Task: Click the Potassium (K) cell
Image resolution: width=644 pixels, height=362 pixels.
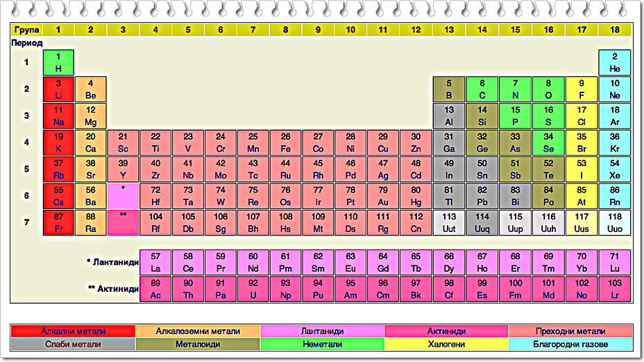Action: point(58,142)
